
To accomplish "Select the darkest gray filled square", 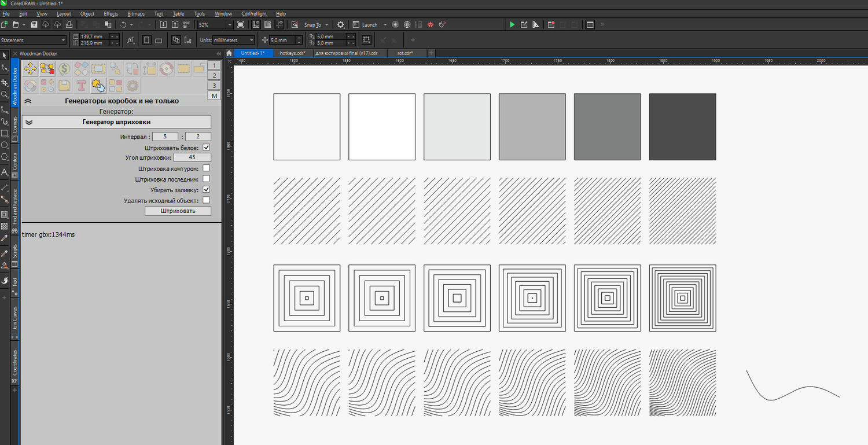I will (682, 127).
